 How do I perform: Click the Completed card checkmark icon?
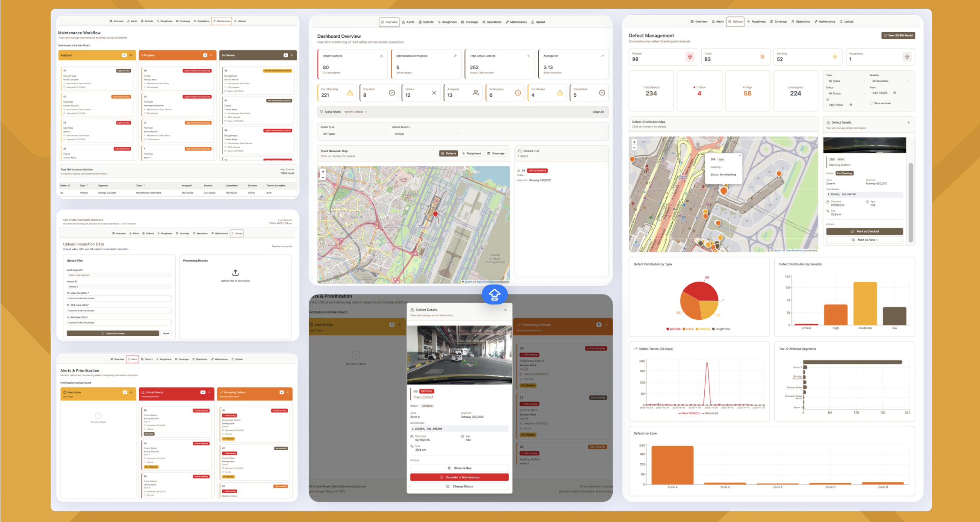[x=602, y=93]
